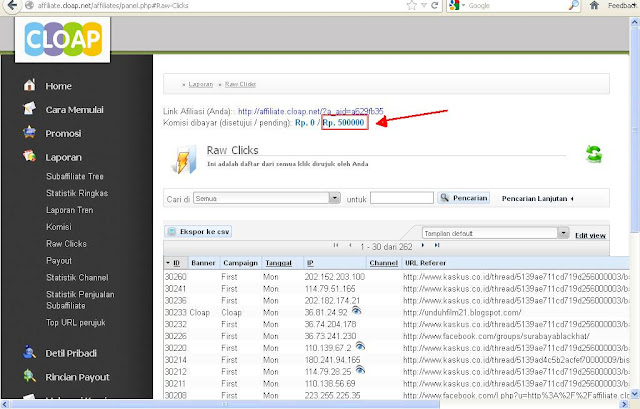Open Payout report in sidebar

[59, 260]
